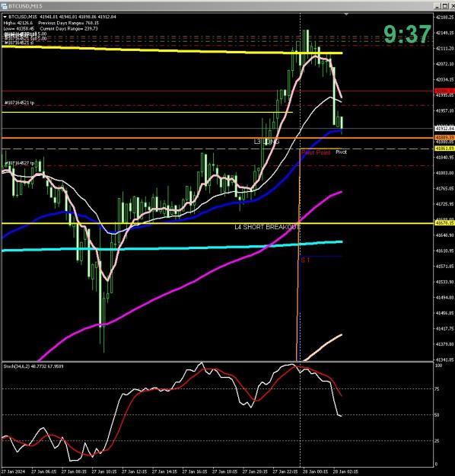Maximize the BTCUSD,M15 chart window
455x476 pixels.
pos(444,6)
